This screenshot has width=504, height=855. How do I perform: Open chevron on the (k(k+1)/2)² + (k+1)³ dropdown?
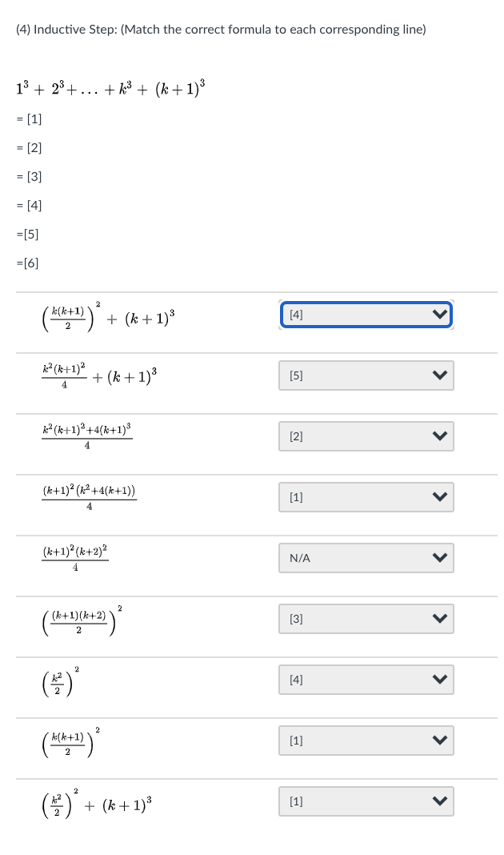tap(439, 314)
